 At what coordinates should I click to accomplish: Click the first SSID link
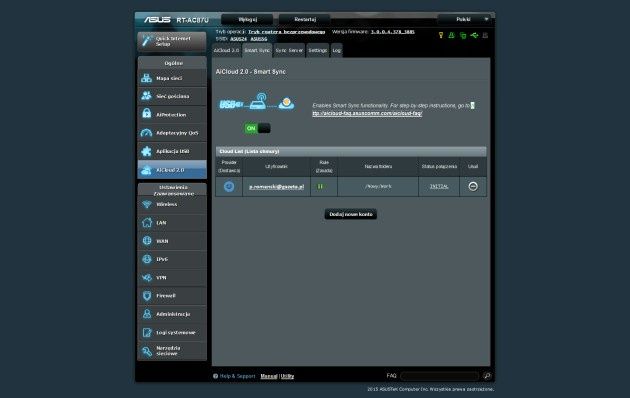pos(238,39)
